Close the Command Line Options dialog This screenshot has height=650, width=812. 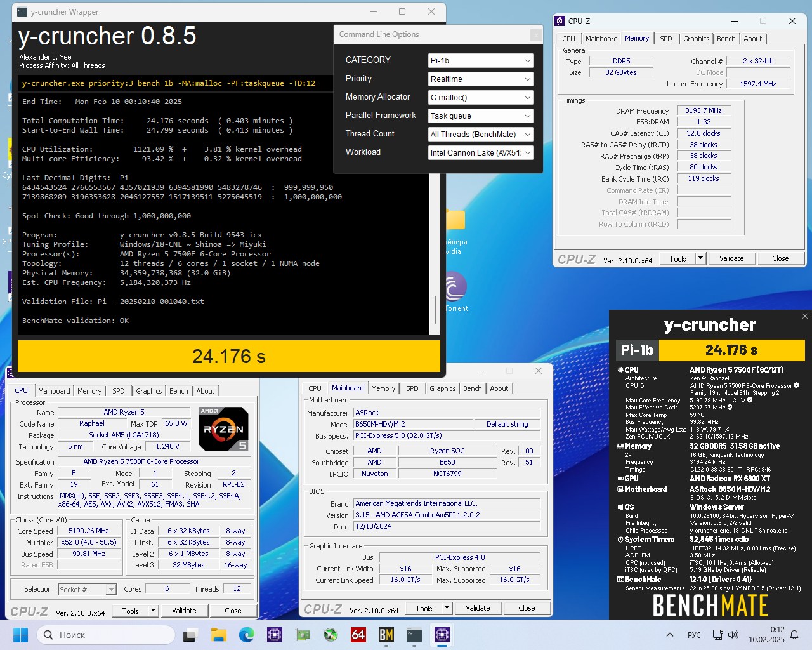[535, 35]
